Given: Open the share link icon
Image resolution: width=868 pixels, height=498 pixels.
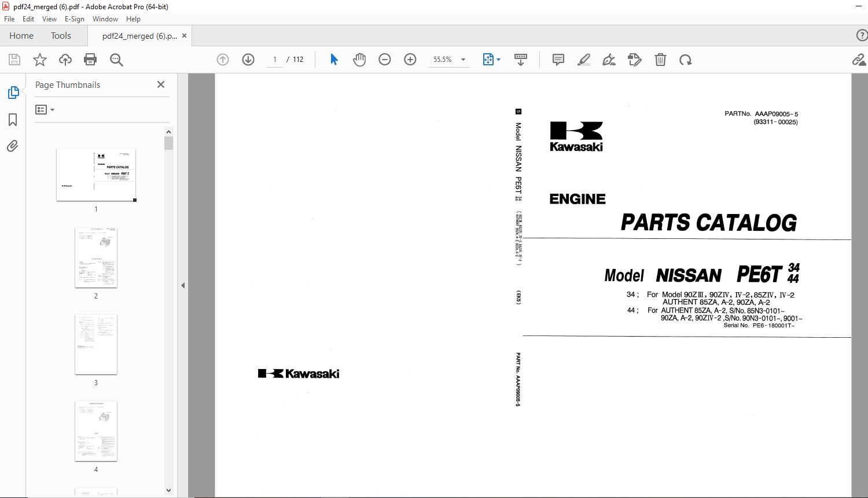Looking at the screenshot, I should point(859,60).
